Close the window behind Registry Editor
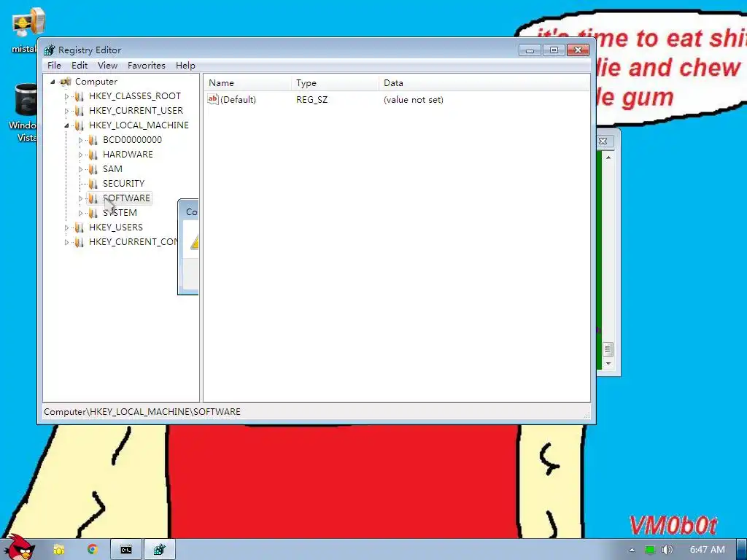Viewport: 747px width, 560px height. [x=603, y=141]
